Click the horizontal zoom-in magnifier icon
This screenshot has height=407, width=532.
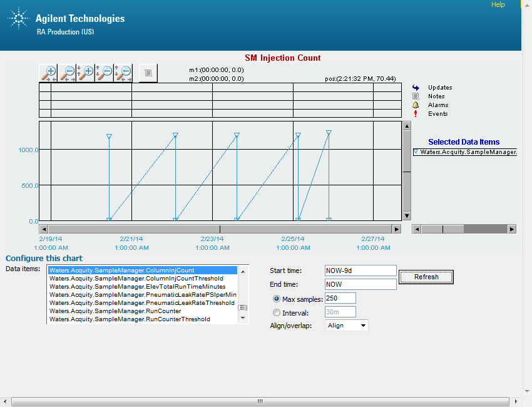click(x=49, y=73)
